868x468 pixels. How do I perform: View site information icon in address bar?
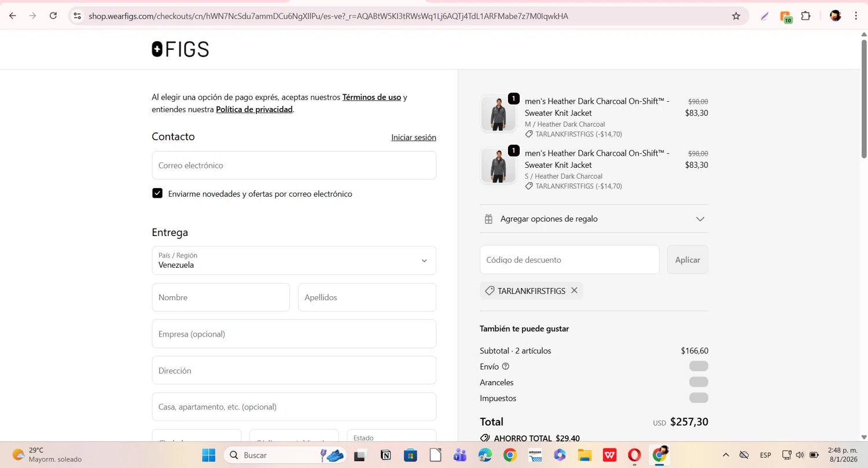pyautogui.click(x=78, y=16)
